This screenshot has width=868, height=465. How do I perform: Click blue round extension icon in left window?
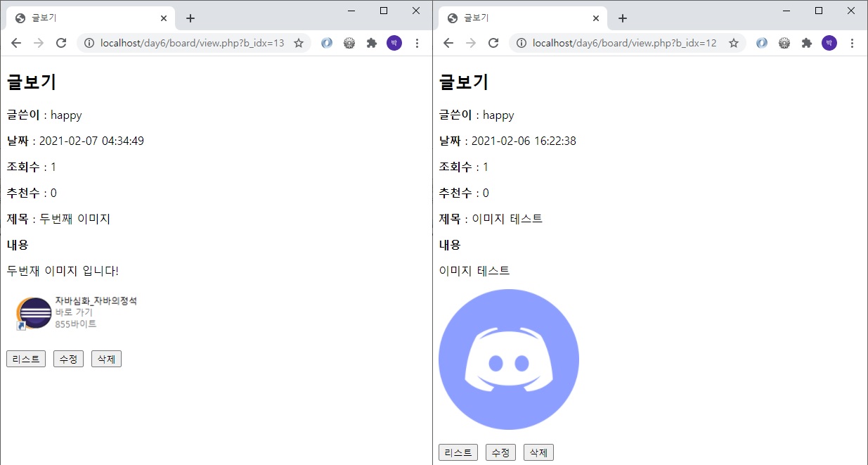327,43
